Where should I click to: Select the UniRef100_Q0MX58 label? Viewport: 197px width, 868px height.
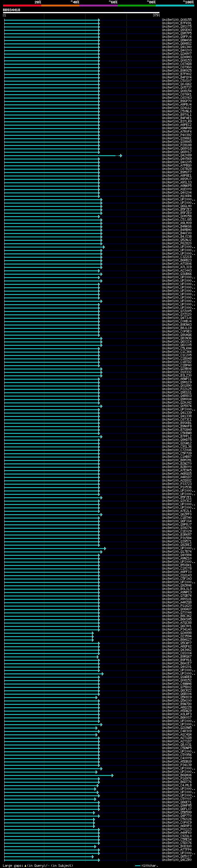(177, 216)
